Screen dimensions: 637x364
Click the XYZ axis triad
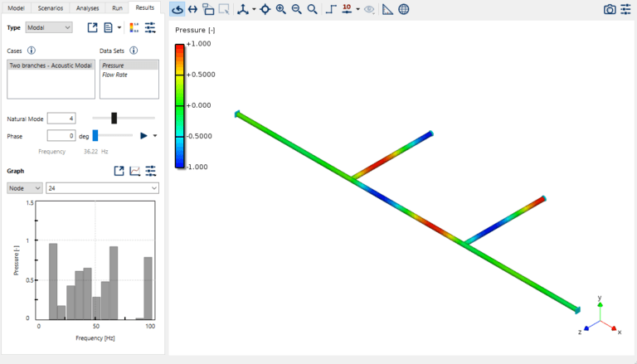(600, 316)
